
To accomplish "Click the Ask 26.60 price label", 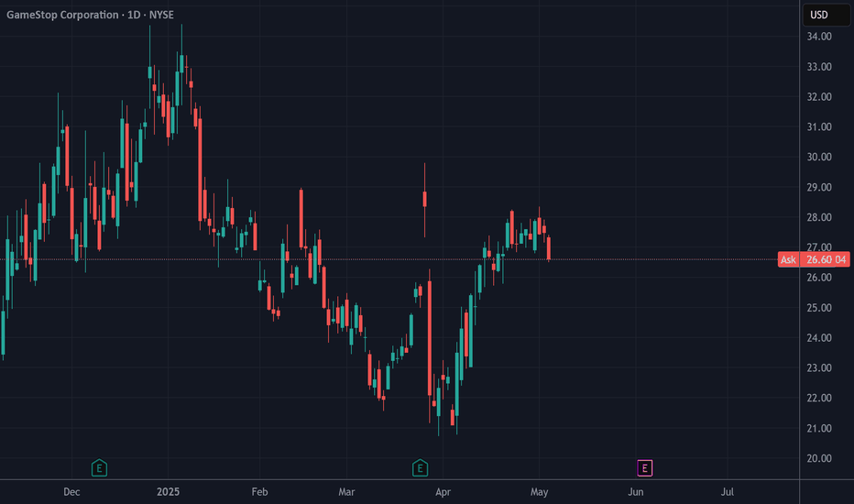I will click(x=814, y=259).
